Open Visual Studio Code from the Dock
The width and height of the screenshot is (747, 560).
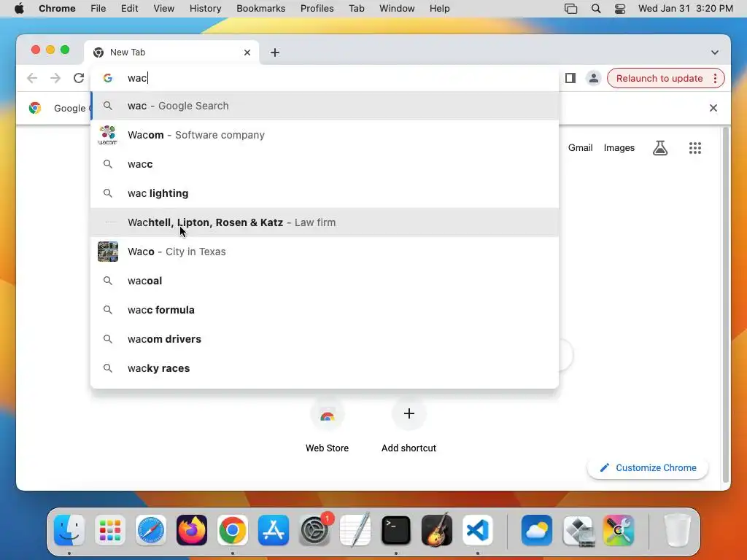478,530
